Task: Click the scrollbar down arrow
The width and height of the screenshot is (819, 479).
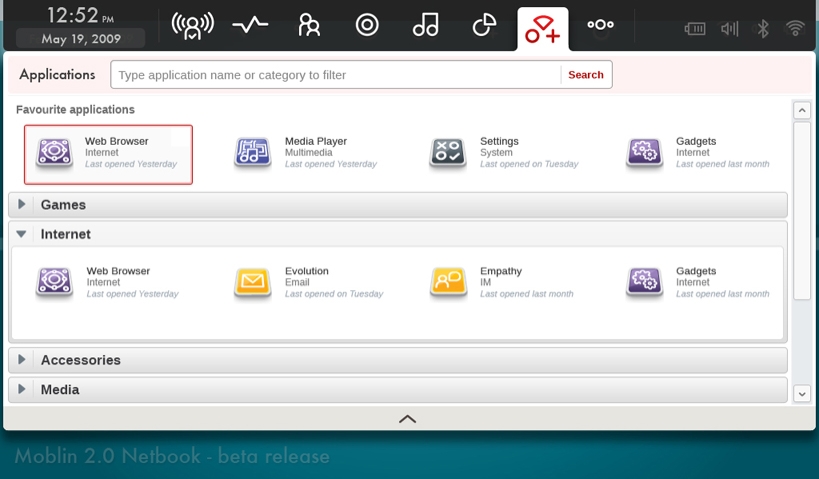Action: [x=801, y=394]
